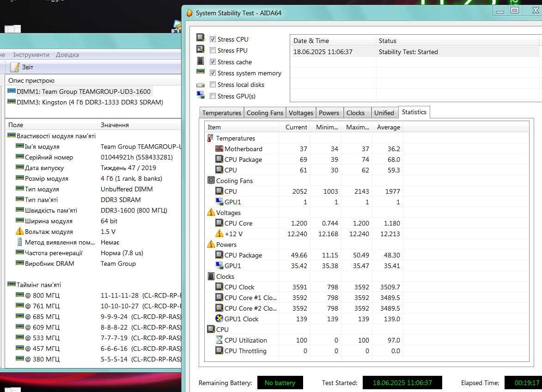542x392 pixels.
Task: Click the CPU chip icon beside Stress CPU
Action: [201, 37]
